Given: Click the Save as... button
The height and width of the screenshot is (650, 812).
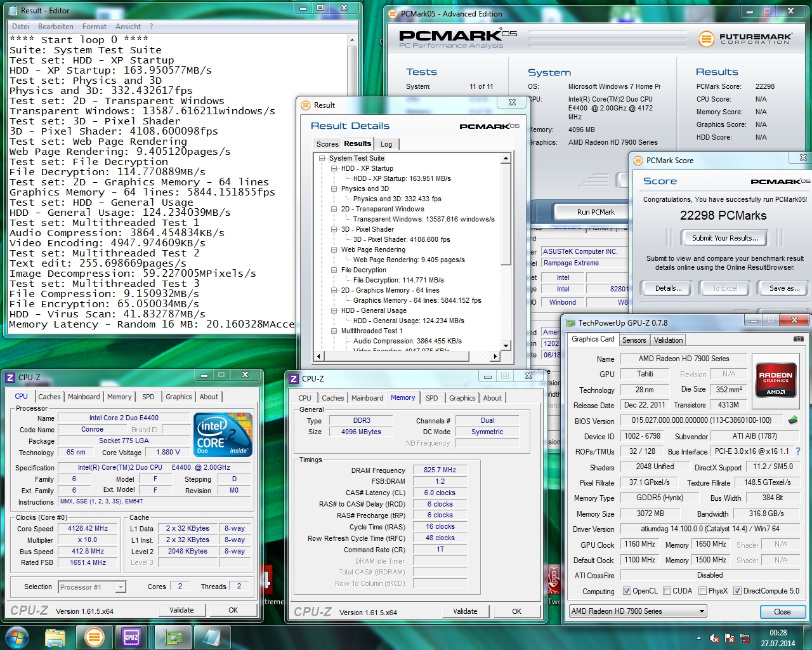Looking at the screenshot, I should (784, 288).
